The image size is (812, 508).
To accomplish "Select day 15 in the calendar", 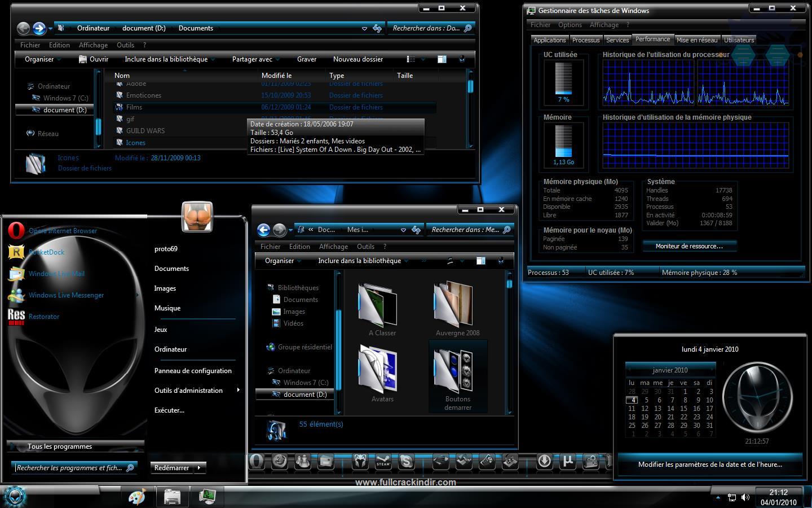I will tap(683, 408).
